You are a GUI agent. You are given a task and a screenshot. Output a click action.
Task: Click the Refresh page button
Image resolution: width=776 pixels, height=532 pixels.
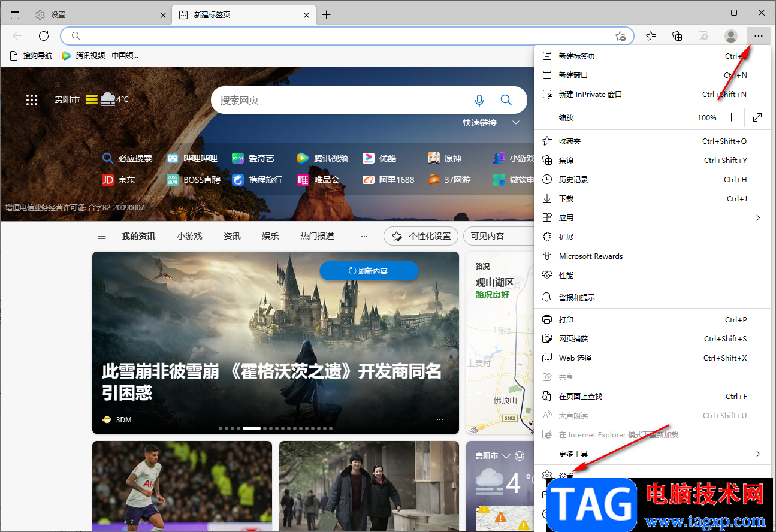(x=44, y=36)
